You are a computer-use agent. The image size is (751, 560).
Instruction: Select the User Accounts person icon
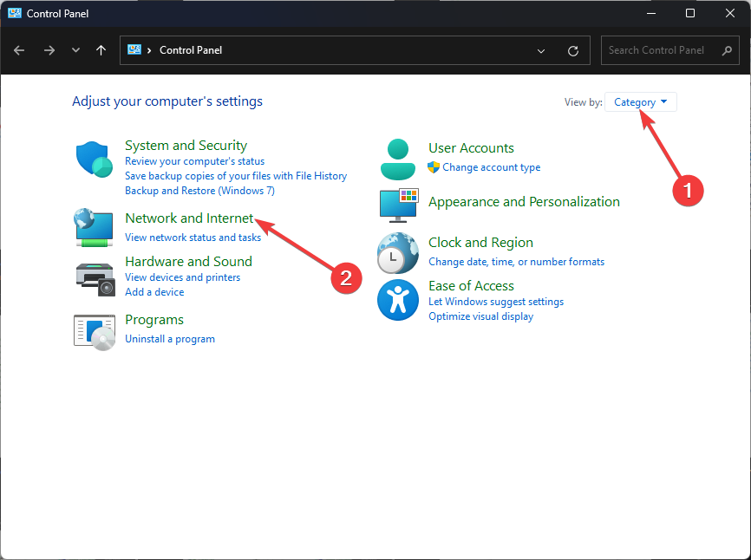pos(398,157)
